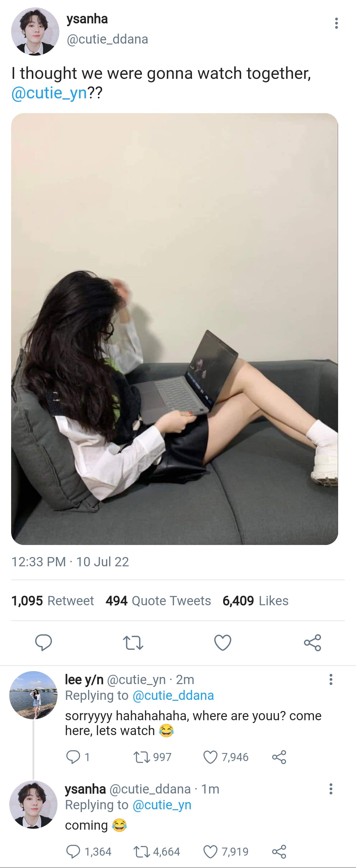Expand options menu on lee y/n's reply
This screenshot has width=356, height=868.
coord(331,679)
